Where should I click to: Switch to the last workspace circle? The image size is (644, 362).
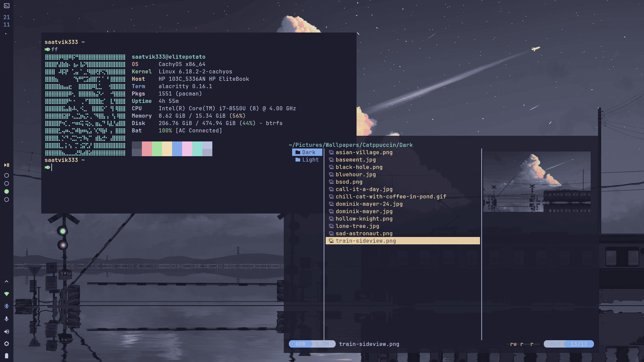6,199
